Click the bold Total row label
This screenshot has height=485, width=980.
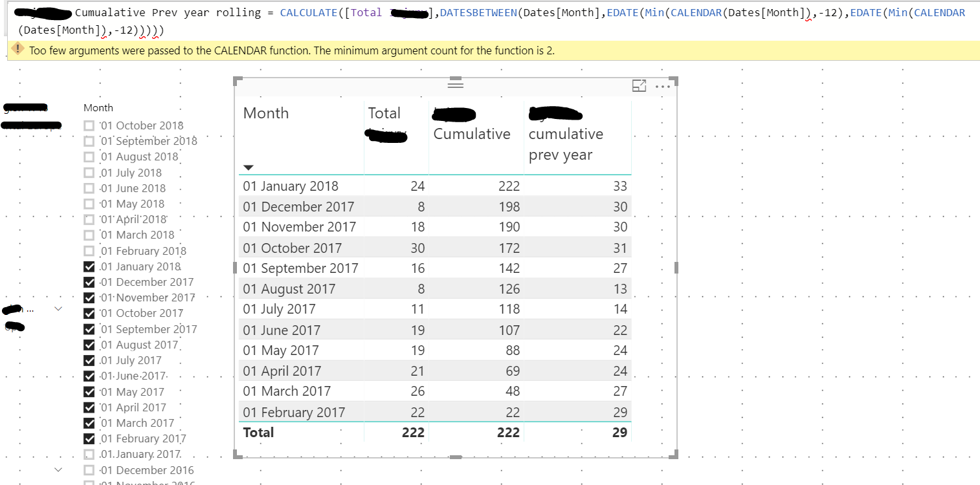[258, 433]
